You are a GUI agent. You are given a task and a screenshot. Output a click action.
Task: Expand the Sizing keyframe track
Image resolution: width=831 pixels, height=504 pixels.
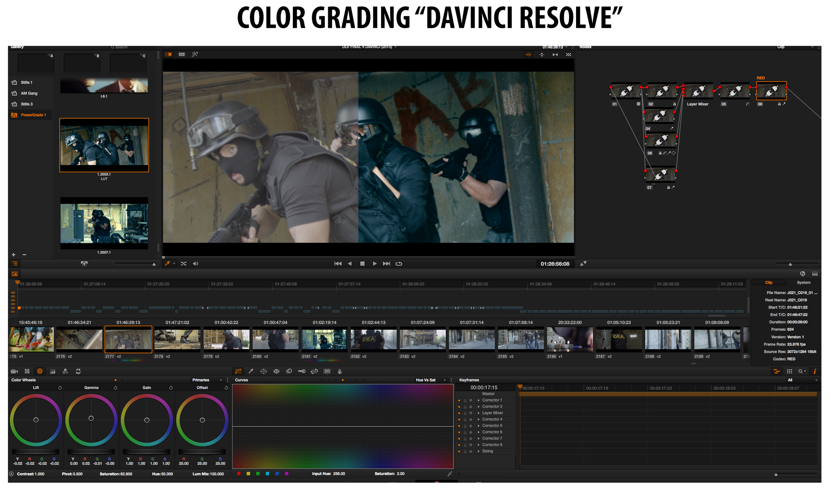point(479,451)
